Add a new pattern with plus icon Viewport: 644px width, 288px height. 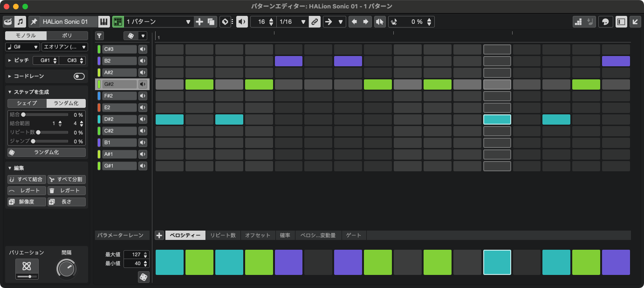point(199,22)
